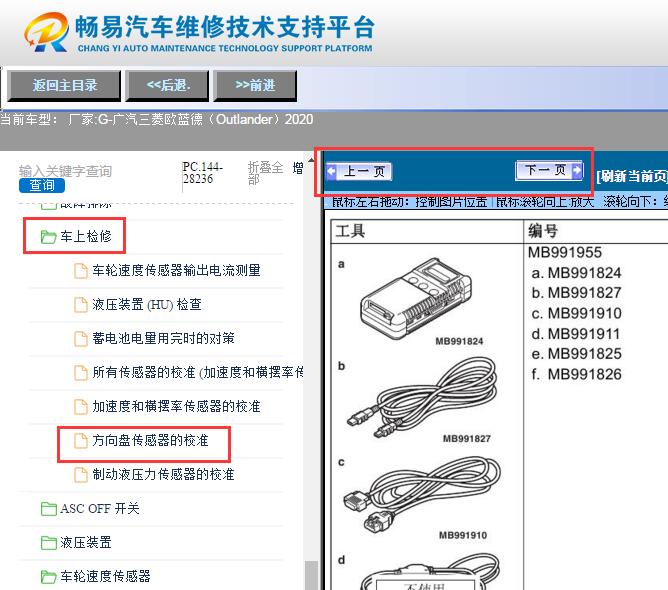
Task: Click the 'c. MB991910' list entry
Action: point(576,313)
